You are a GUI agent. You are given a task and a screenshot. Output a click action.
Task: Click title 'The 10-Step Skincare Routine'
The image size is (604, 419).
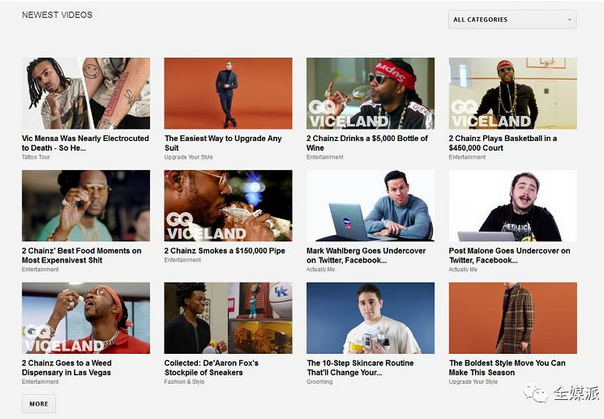coord(360,368)
